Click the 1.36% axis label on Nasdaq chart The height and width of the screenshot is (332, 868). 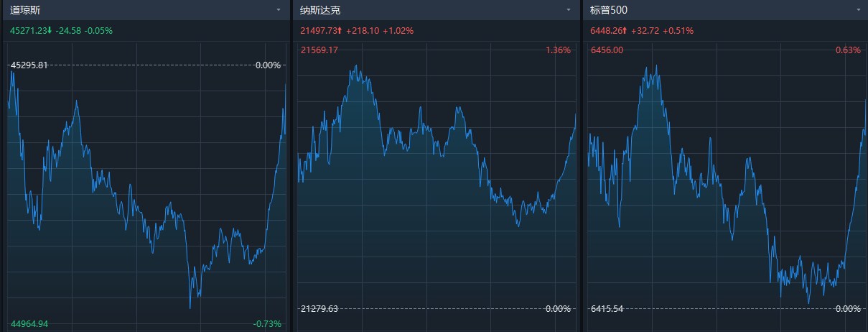tap(558, 50)
